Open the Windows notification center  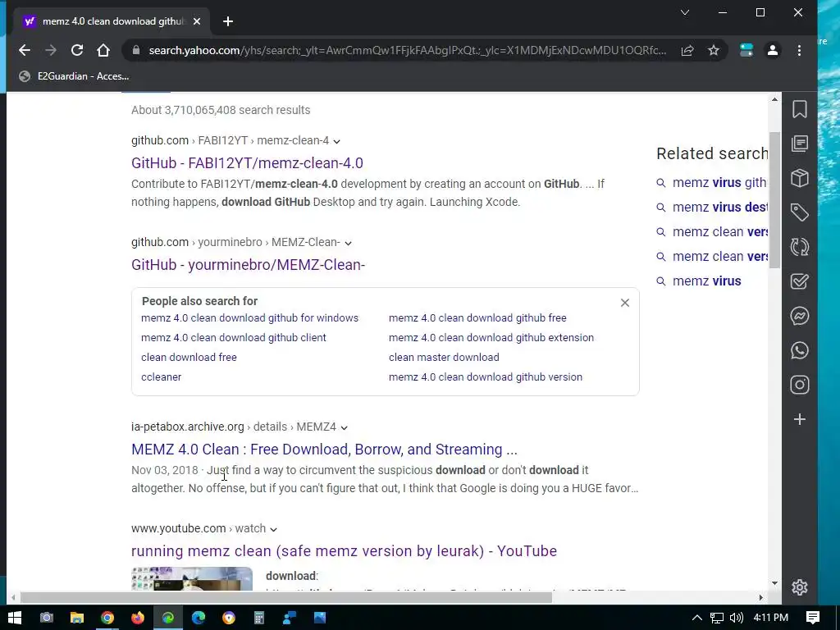pyautogui.click(x=813, y=618)
